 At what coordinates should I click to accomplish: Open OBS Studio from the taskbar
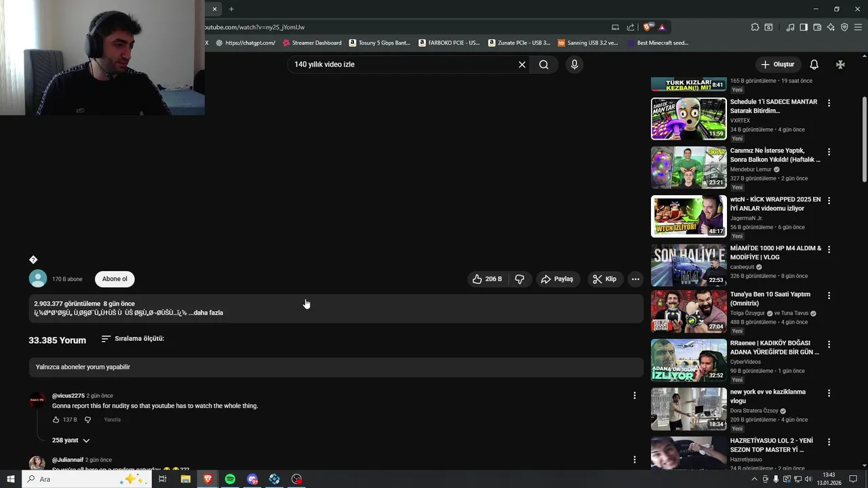tap(296, 479)
